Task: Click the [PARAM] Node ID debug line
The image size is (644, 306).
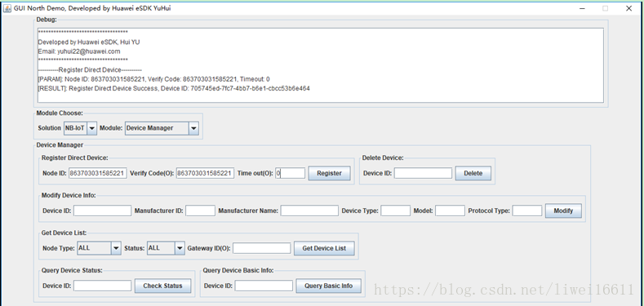Action: pyautogui.click(x=153, y=79)
